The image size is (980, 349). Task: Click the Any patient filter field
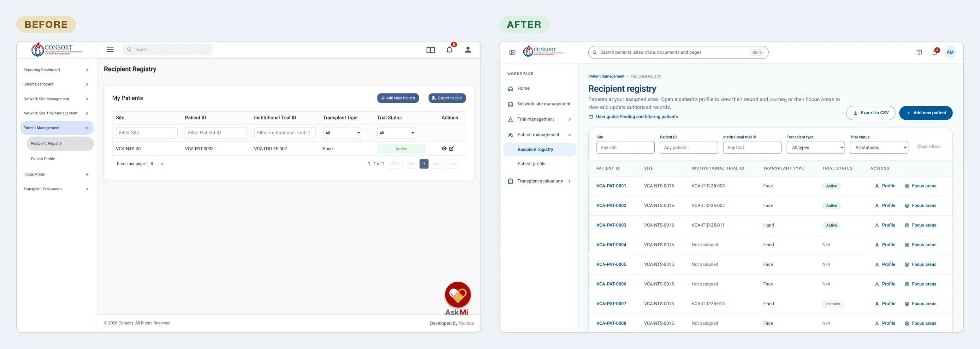pos(689,148)
